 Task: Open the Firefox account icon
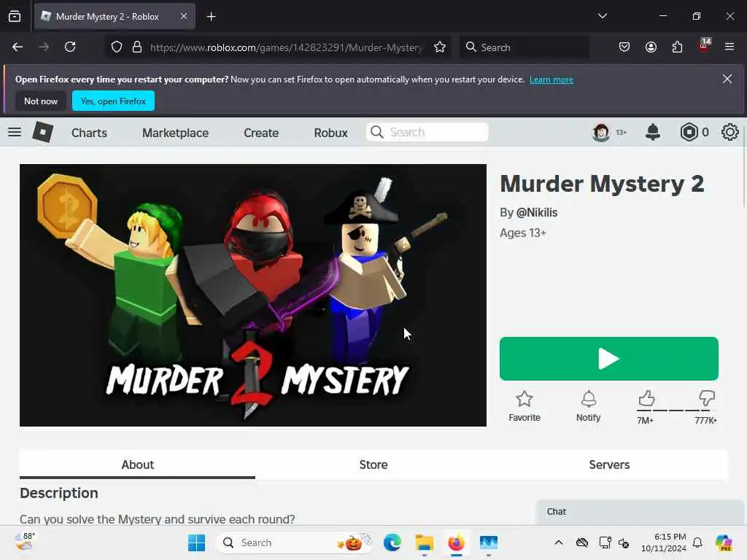[x=651, y=47]
